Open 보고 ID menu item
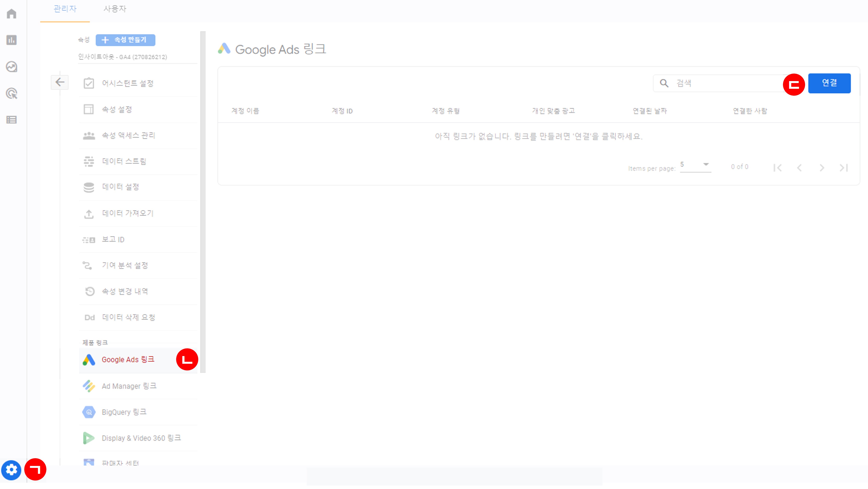The image size is (868, 489). (x=138, y=240)
